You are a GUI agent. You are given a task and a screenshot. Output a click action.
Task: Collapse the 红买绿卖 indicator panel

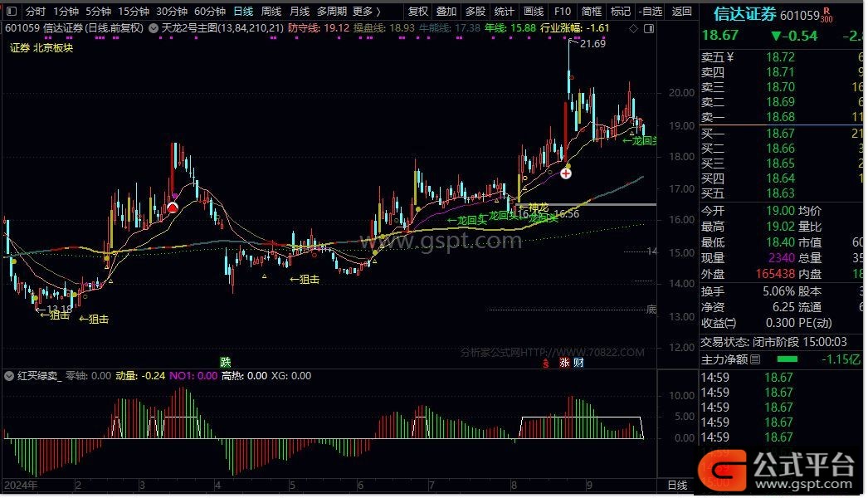tap(10, 376)
